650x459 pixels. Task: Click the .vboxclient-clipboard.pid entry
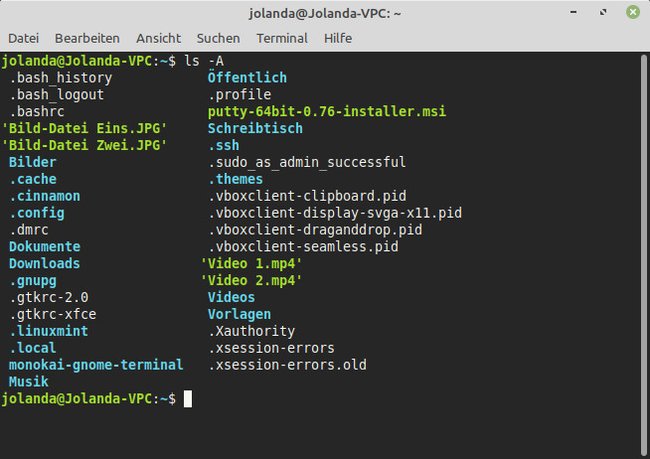pyautogui.click(x=307, y=196)
